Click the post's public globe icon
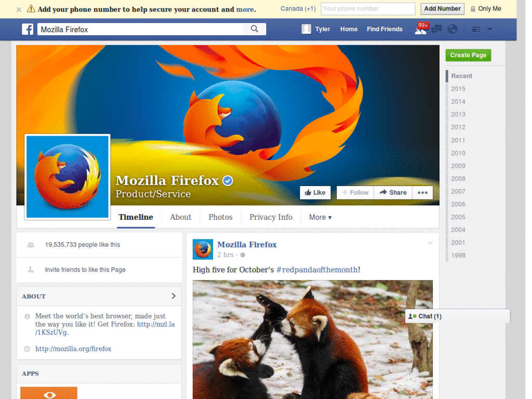The height and width of the screenshot is (399, 532). click(243, 255)
